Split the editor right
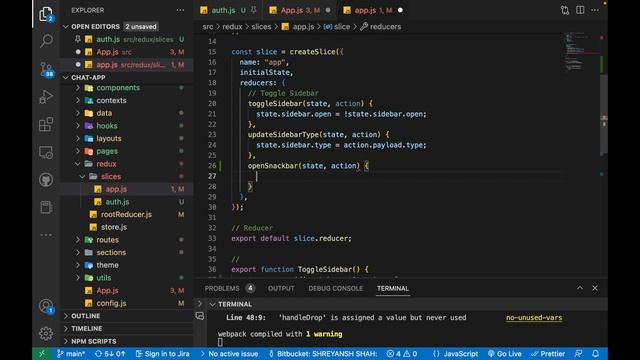The image size is (640, 360). click(580, 10)
